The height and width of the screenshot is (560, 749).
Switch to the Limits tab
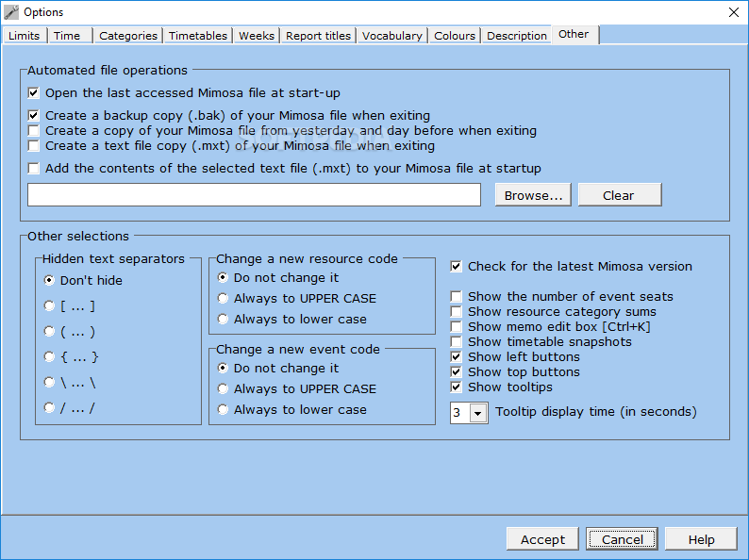(25, 36)
